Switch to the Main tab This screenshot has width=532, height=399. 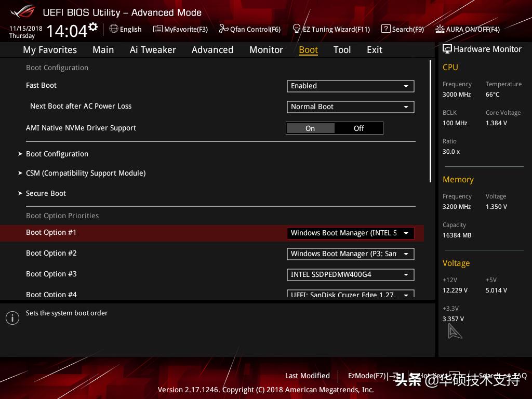coord(103,50)
